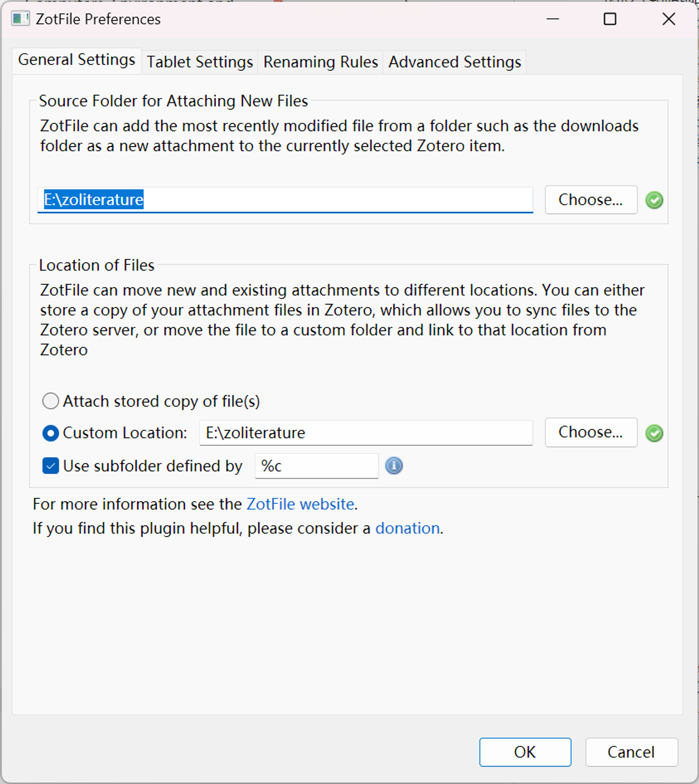Screen dimensions: 699x784
Task: Click the green checkmark beside the source folder
Action: click(x=654, y=200)
